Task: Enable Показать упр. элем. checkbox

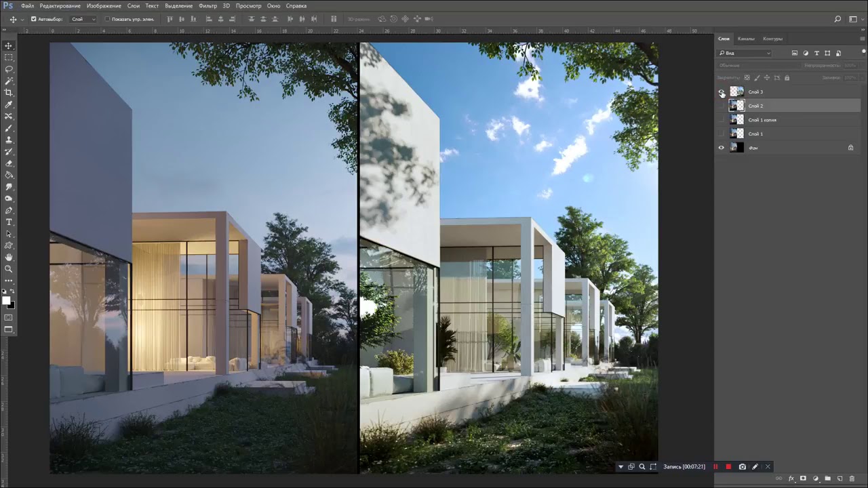Action: coord(107,19)
